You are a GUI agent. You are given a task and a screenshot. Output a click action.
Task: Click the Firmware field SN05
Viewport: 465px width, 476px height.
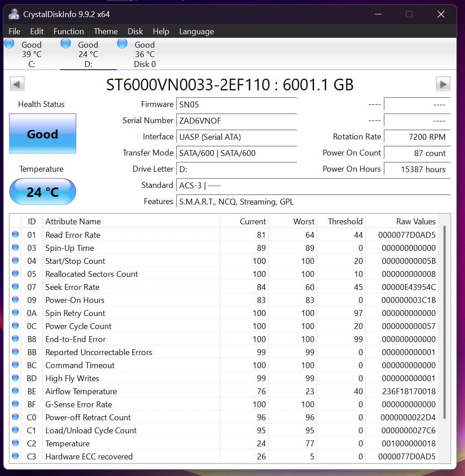pyautogui.click(x=236, y=104)
